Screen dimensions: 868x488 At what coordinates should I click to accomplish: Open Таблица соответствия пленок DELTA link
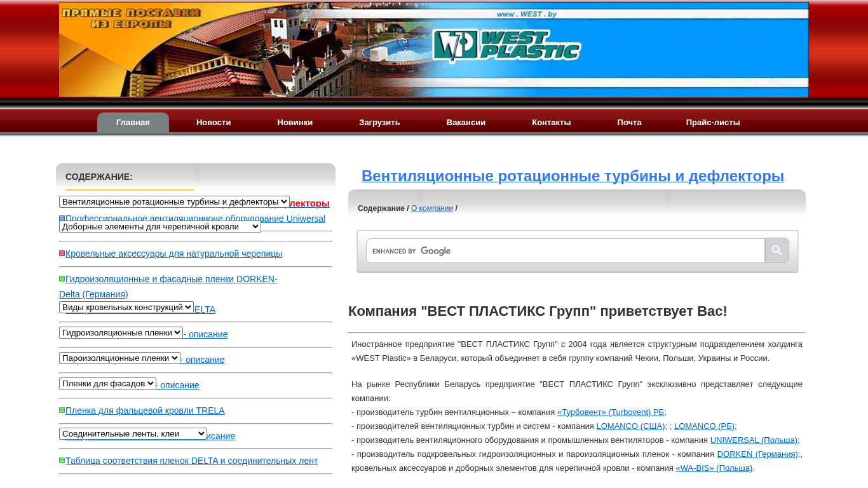point(191,461)
